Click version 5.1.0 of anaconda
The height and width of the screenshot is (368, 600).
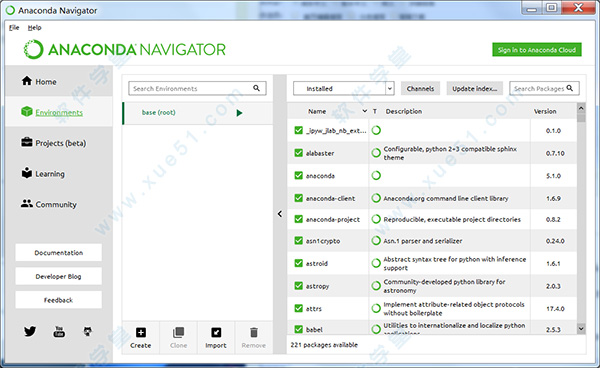pos(553,176)
